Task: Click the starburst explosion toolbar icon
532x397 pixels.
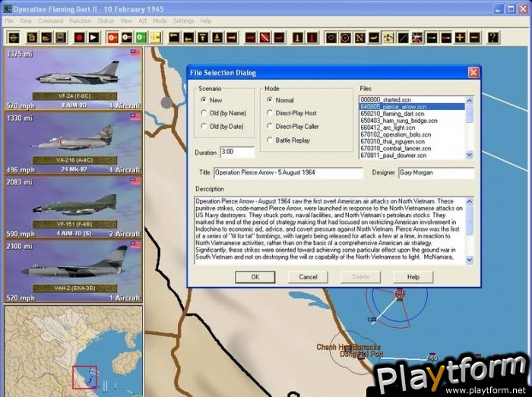Action: point(417,37)
